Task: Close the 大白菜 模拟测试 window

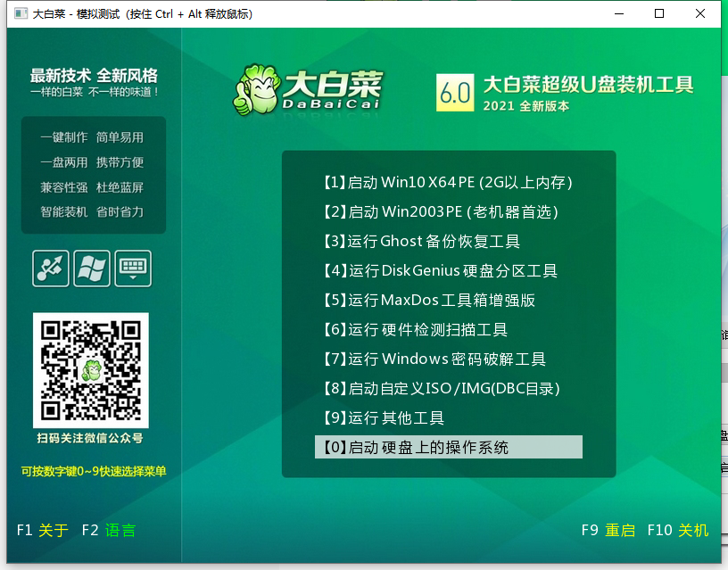Action: pyautogui.click(x=700, y=13)
